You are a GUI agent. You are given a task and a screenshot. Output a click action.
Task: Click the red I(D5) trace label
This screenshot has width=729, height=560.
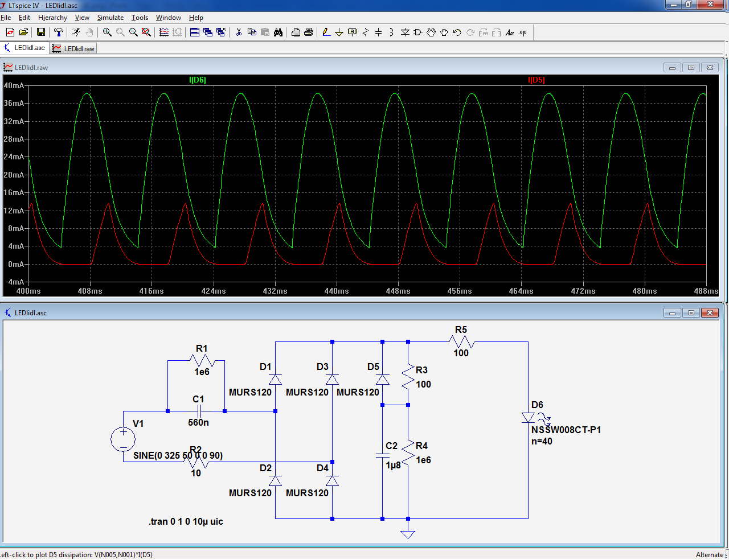coord(536,80)
